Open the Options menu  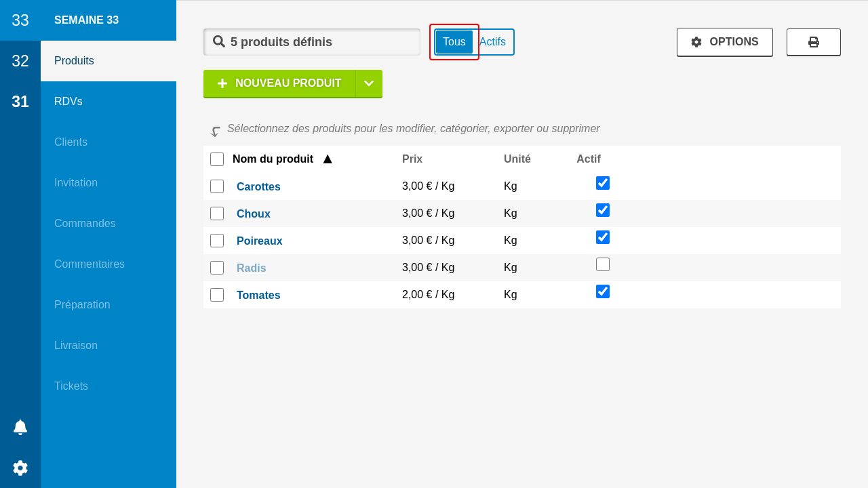tap(724, 42)
